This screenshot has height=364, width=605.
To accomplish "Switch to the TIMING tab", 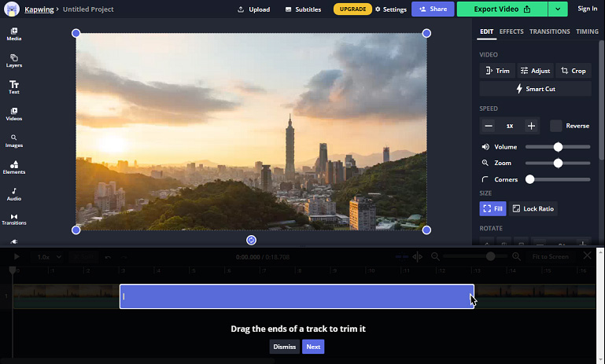I will (587, 31).
